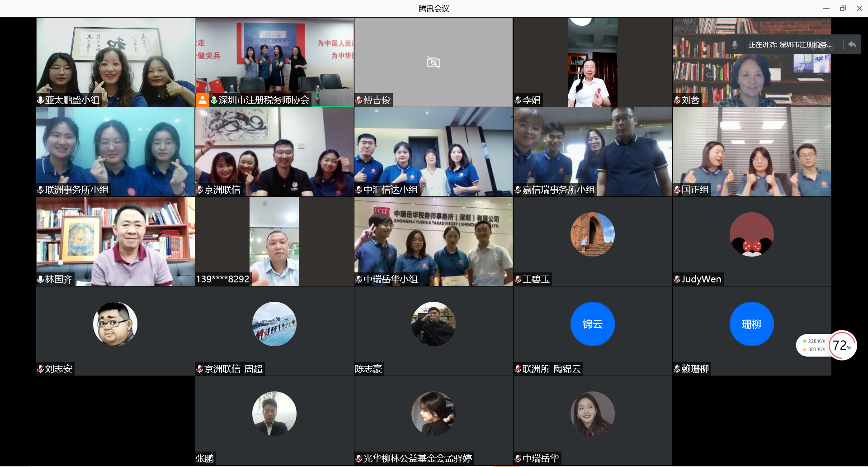The image size is (868, 467).
Task: Select 刘志安's cartoon avatar
Action: (115, 324)
